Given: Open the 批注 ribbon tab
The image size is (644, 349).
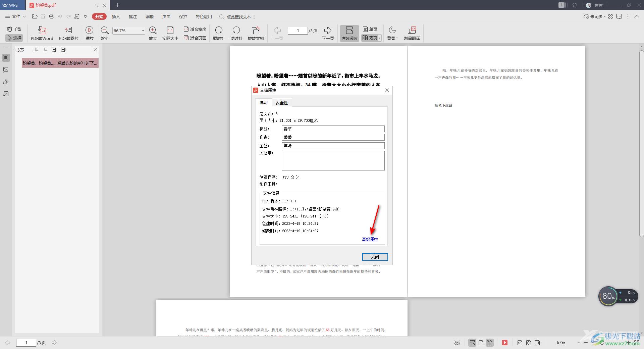Looking at the screenshot, I should click(133, 16).
